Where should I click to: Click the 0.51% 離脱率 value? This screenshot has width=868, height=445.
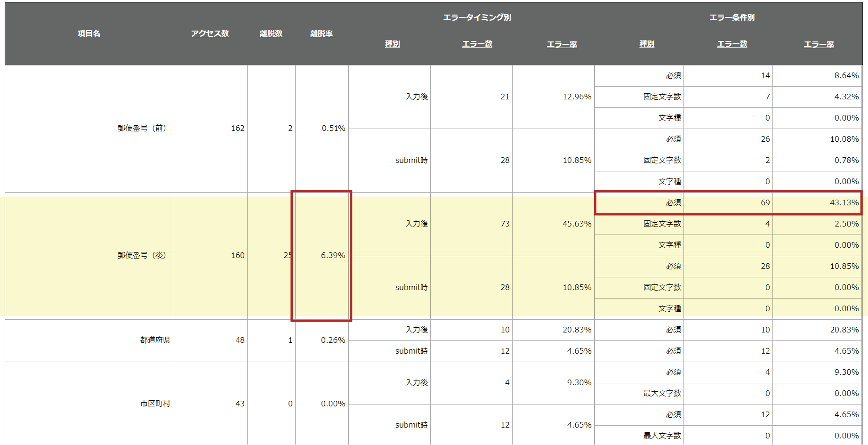(333, 128)
